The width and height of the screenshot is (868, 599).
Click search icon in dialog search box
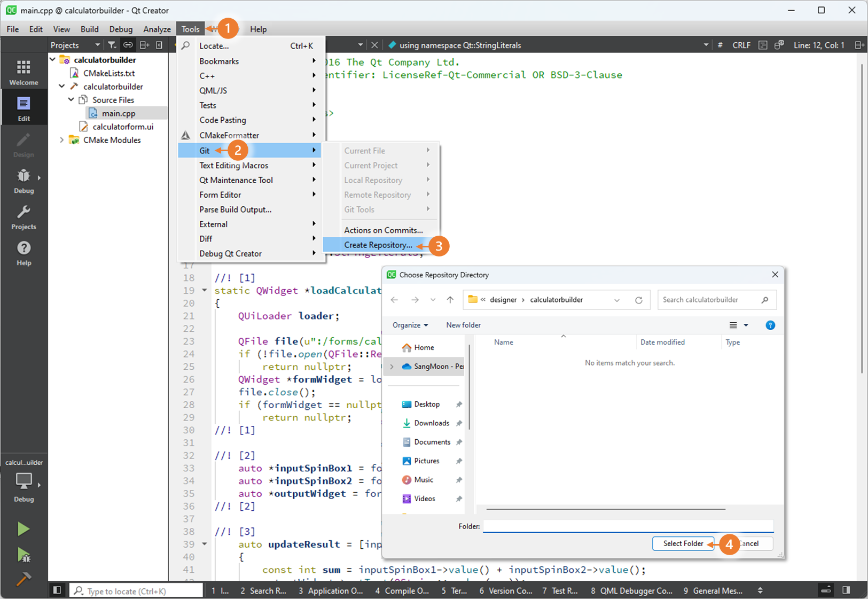pos(765,300)
